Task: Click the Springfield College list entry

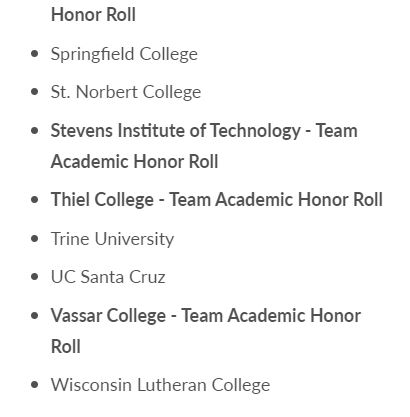Action: tap(124, 54)
